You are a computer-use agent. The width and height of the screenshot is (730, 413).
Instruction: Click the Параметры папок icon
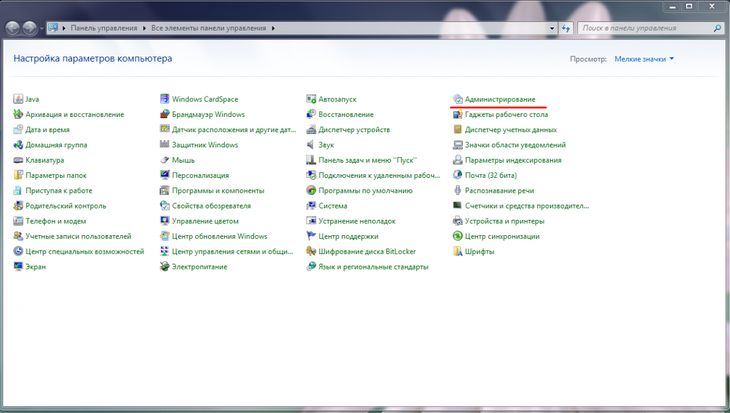pyautogui.click(x=18, y=176)
